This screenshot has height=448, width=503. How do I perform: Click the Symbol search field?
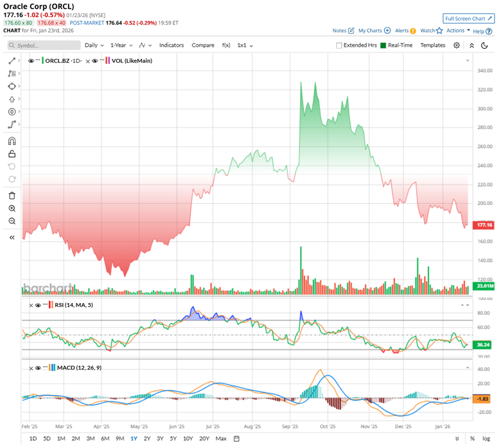(44, 46)
